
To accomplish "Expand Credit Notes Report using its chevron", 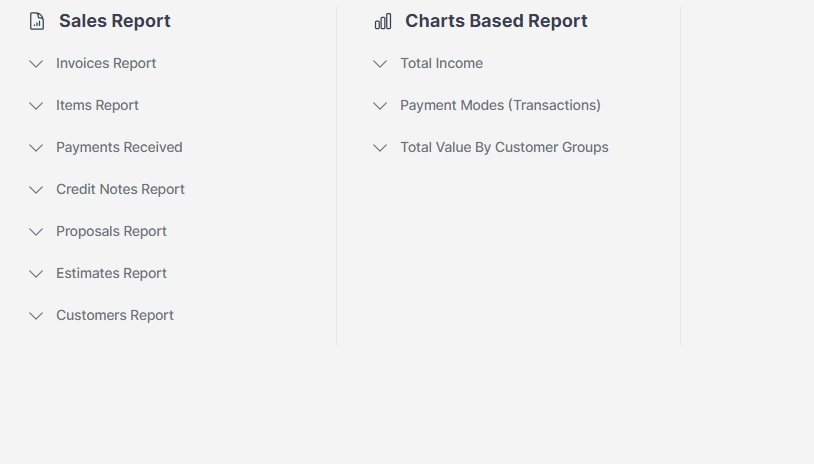I will click(x=36, y=190).
